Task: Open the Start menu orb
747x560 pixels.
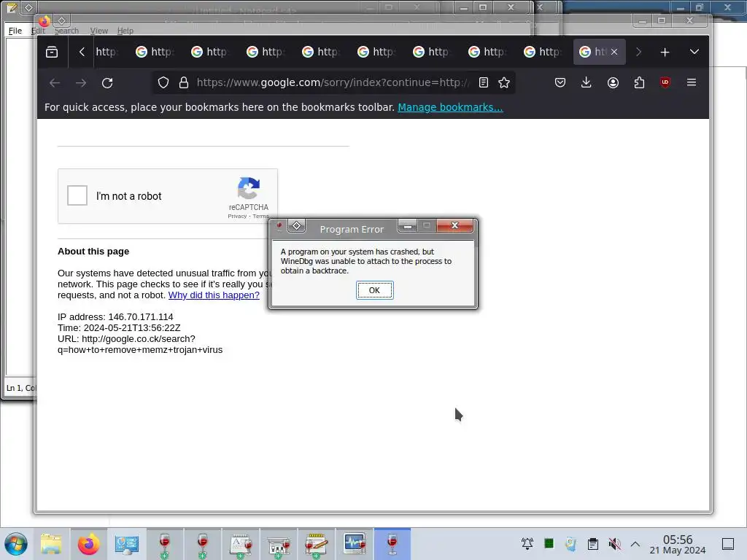Action: point(16,544)
